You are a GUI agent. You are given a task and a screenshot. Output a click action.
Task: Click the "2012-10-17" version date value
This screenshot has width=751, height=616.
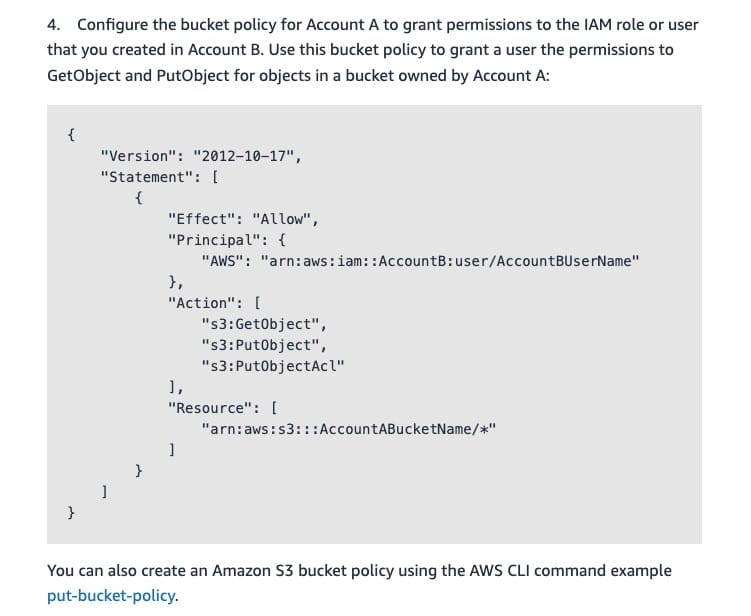[x=247, y=156]
